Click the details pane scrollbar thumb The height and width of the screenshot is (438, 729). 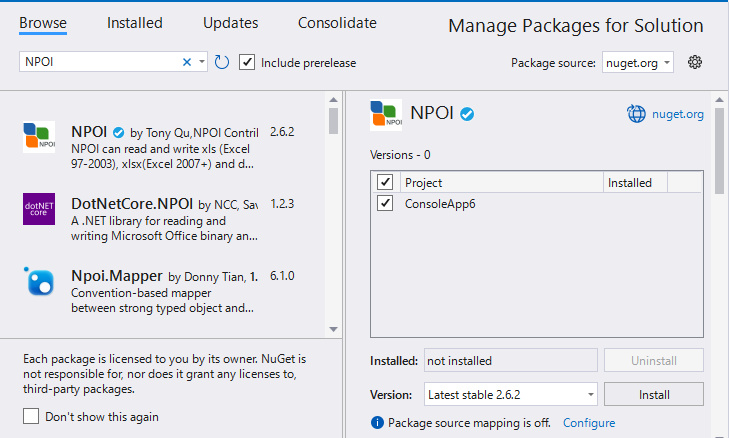719,151
